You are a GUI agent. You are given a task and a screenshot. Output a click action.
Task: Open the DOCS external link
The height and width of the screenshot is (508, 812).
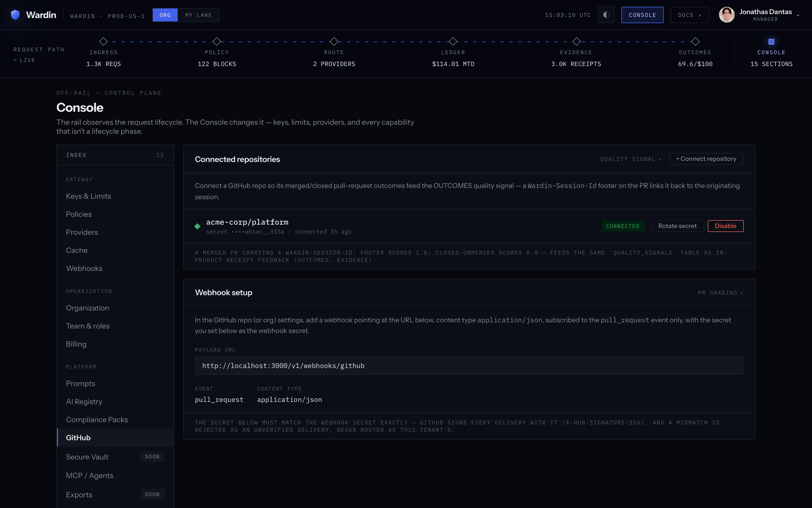pyautogui.click(x=689, y=15)
